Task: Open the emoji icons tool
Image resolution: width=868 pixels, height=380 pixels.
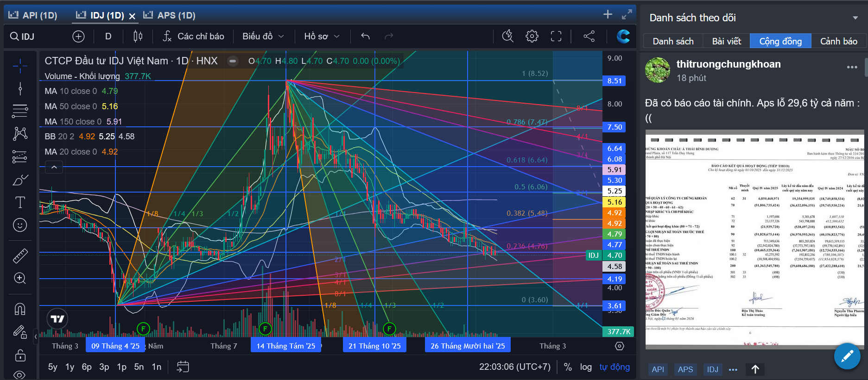Action: (x=20, y=225)
